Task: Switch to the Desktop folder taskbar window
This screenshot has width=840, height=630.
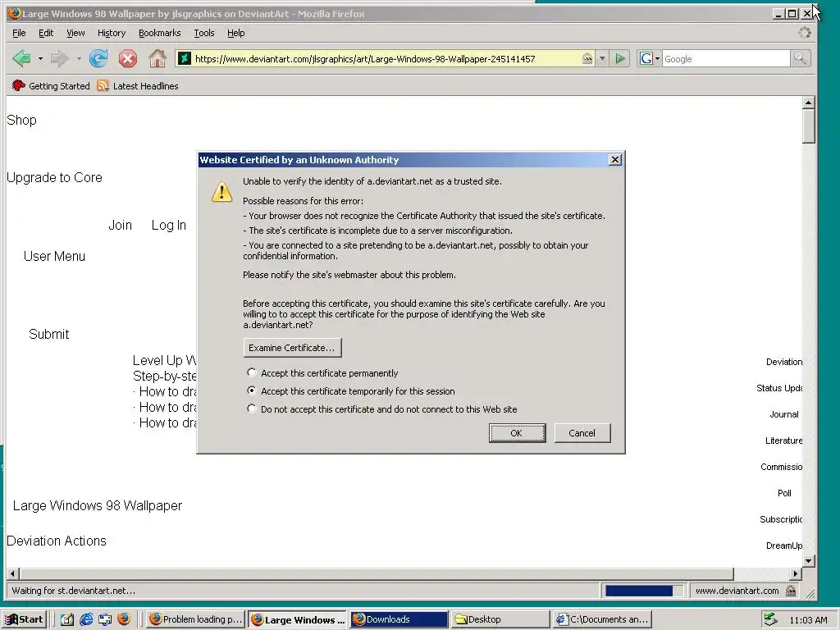Action: coord(500,619)
